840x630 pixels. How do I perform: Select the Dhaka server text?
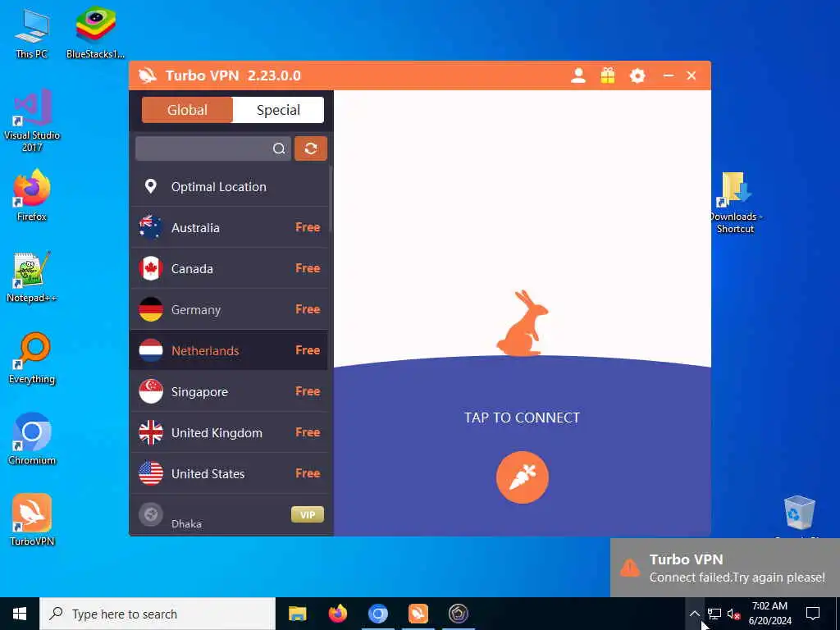click(x=186, y=524)
